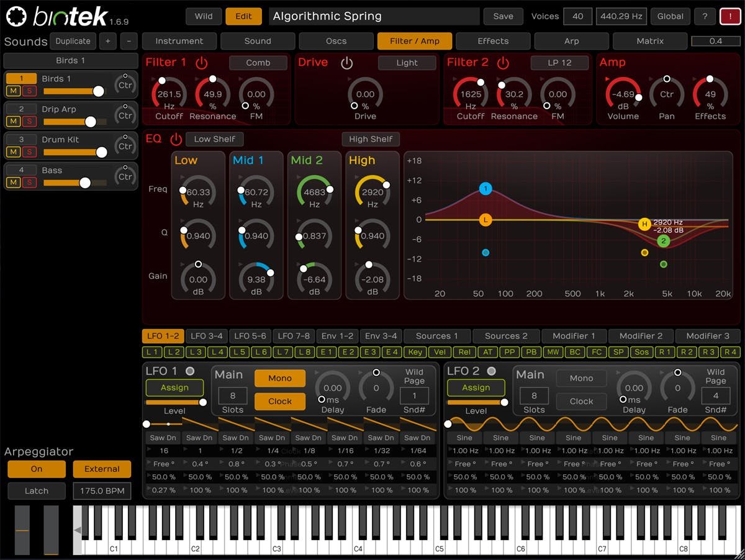Toggle Filter 1 power icon
Viewport: 745px width, 560px height.
[x=201, y=63]
